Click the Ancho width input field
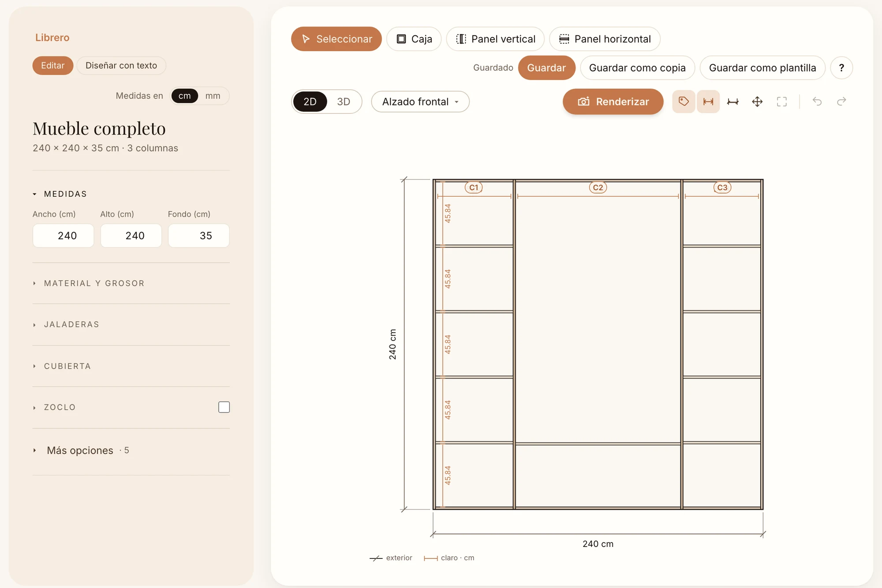Image resolution: width=882 pixels, height=588 pixels. [63, 236]
